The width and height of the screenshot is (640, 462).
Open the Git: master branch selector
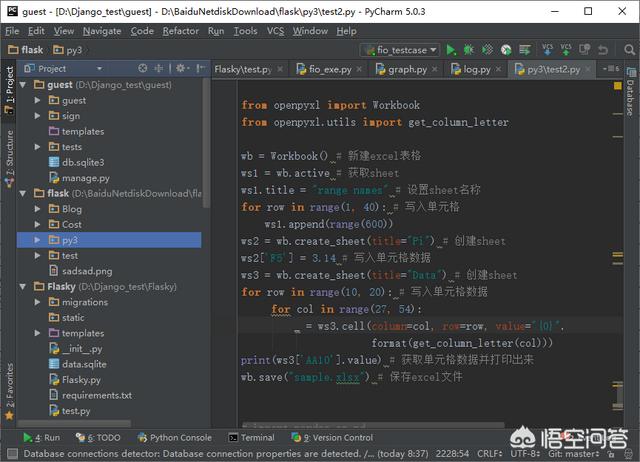coord(573,454)
